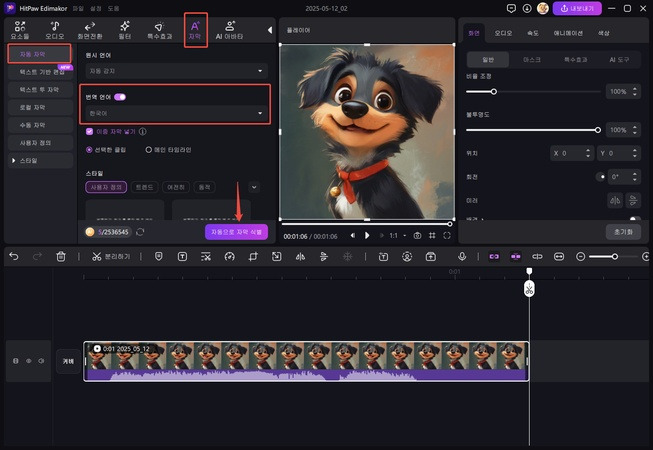Open the text-based editing item with NEW badge

(40, 72)
